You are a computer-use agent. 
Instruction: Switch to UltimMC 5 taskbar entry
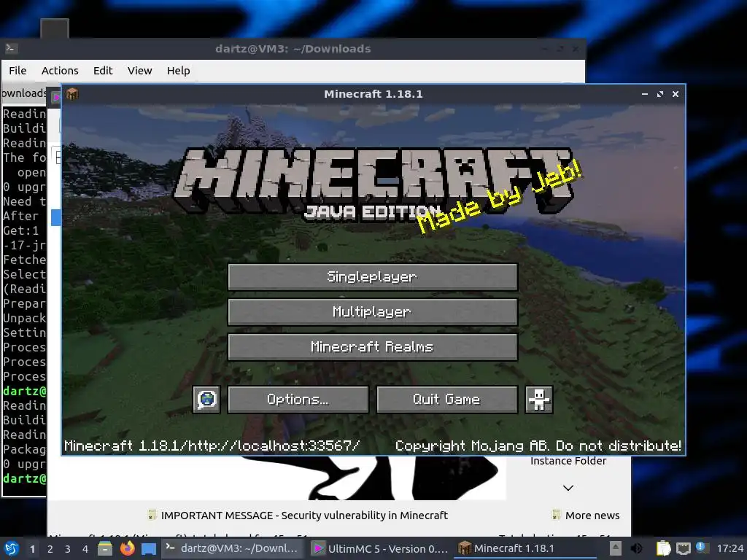tap(379, 548)
